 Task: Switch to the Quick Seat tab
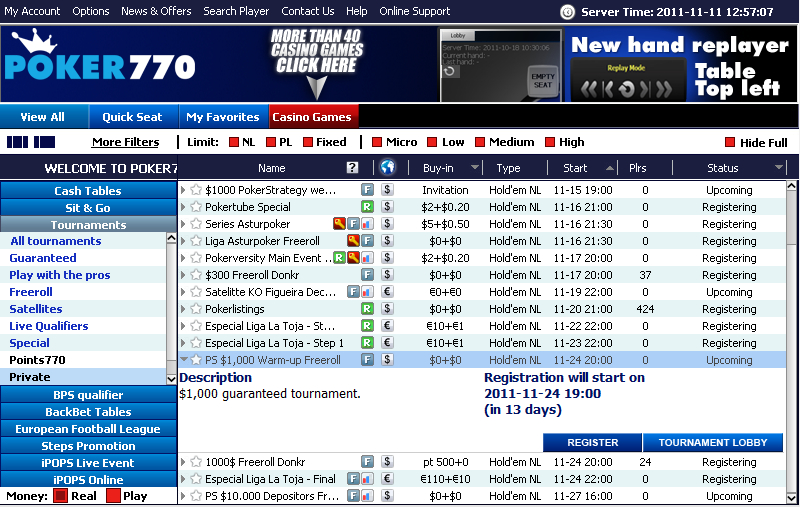click(x=134, y=117)
